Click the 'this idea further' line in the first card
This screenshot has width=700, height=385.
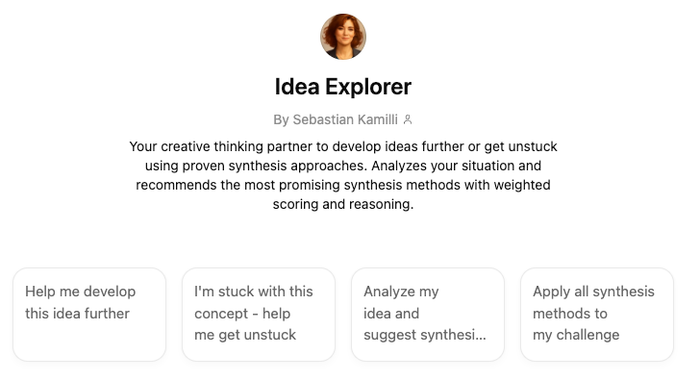point(77,313)
